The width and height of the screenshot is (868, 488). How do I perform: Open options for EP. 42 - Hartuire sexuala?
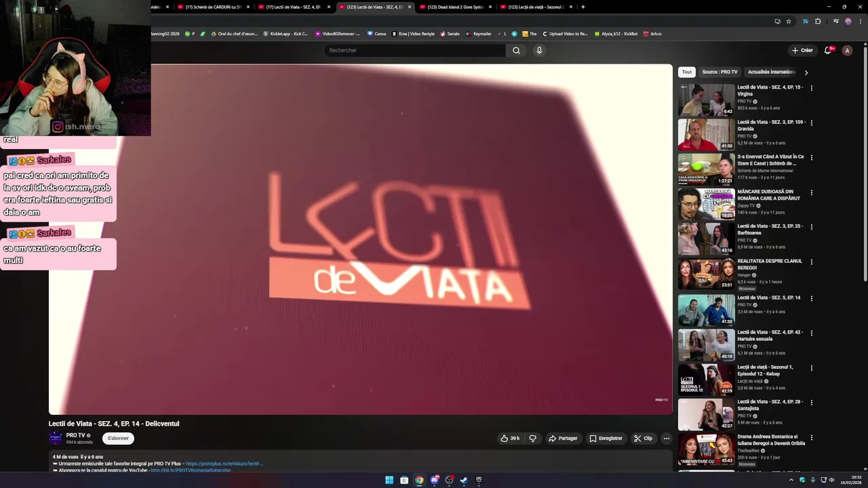811,333
